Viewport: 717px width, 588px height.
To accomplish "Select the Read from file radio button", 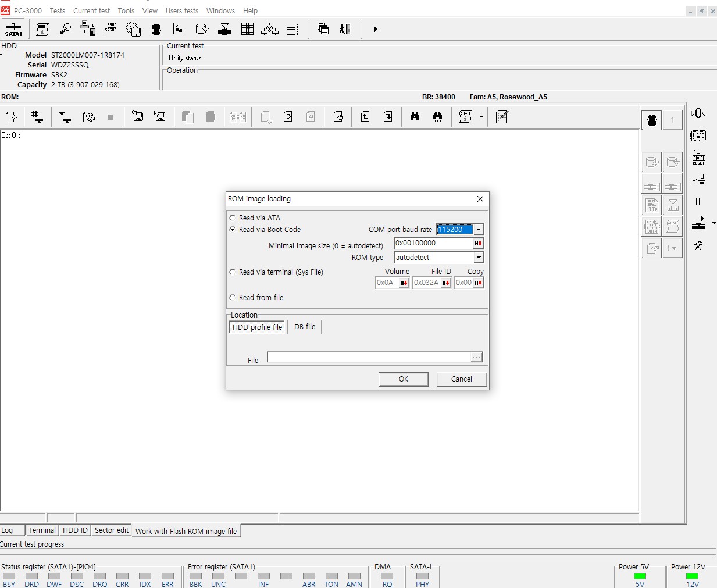I will (x=233, y=298).
